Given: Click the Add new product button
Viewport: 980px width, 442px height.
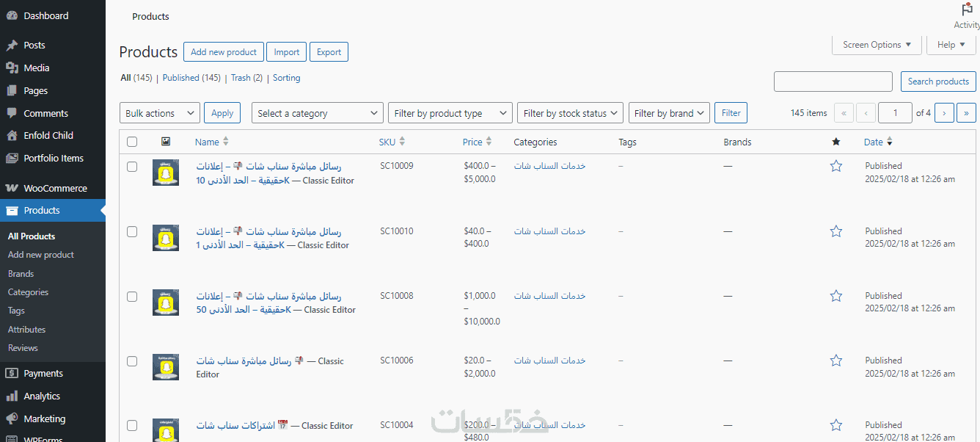Looking at the screenshot, I should pyautogui.click(x=224, y=52).
